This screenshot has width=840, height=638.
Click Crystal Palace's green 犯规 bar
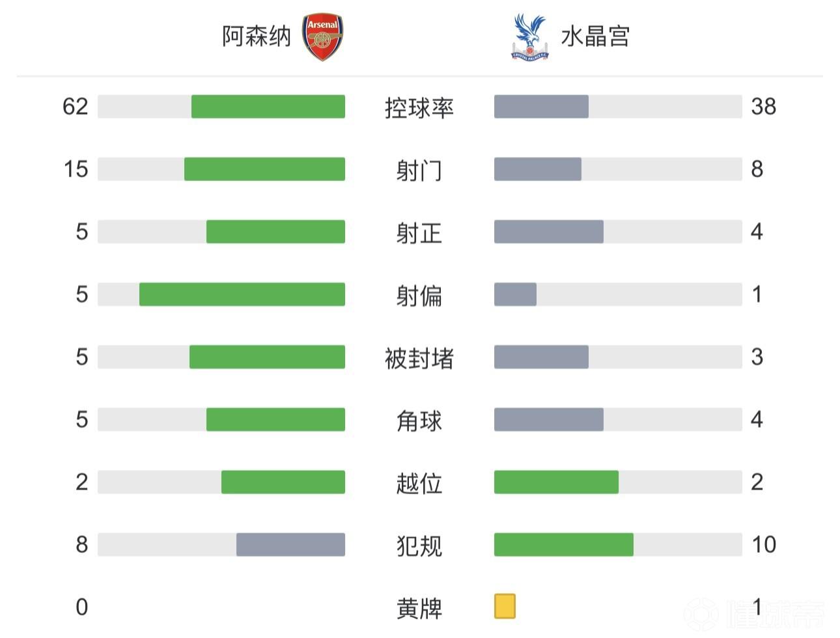click(x=563, y=544)
